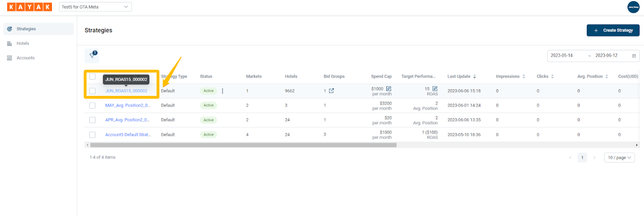The image size is (644, 216).
Task: Toggle the select-all header checkbox
Action: coord(93,77)
